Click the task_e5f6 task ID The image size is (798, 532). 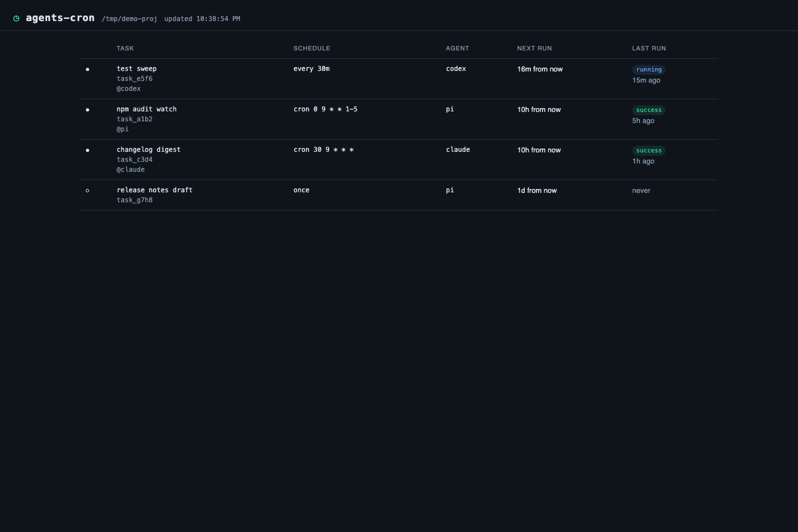pyautogui.click(x=135, y=79)
